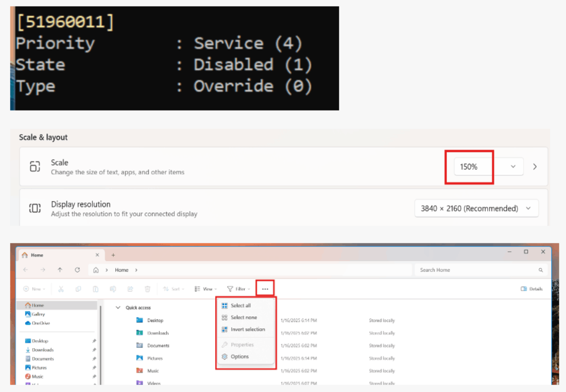This screenshot has width=566, height=392.
Task: Click 'Disabled (1)' value in the terminal
Action: coord(253,65)
